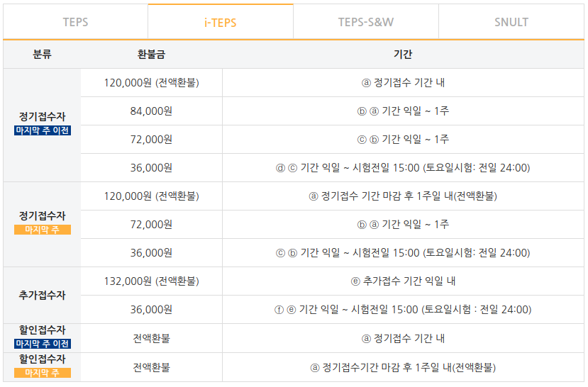The width and height of the screenshot is (588, 387).
Task: Click the 84,000원 refund amount cell
Action: 151,111
